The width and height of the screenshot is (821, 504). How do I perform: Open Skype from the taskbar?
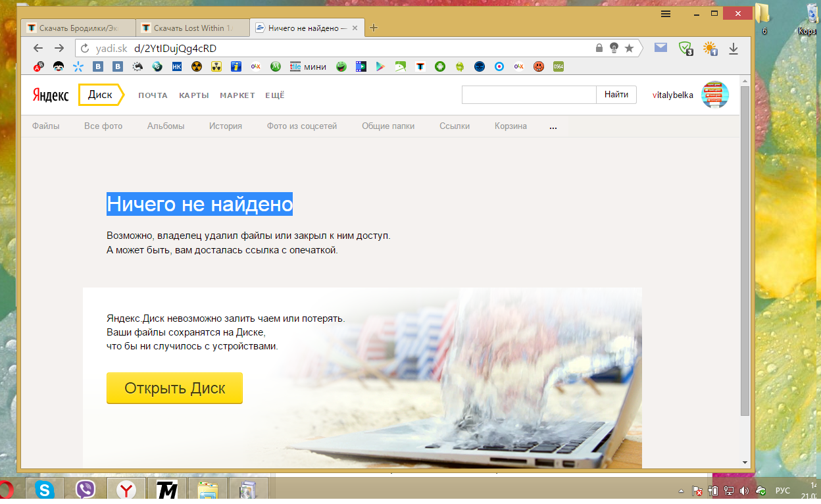[45, 490]
